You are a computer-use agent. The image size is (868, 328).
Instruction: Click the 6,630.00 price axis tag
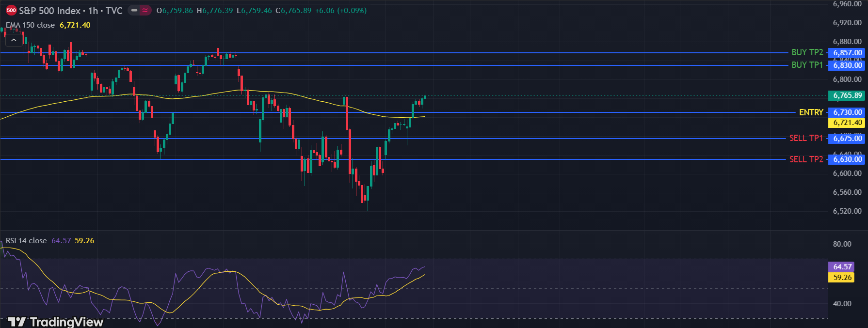(x=847, y=159)
